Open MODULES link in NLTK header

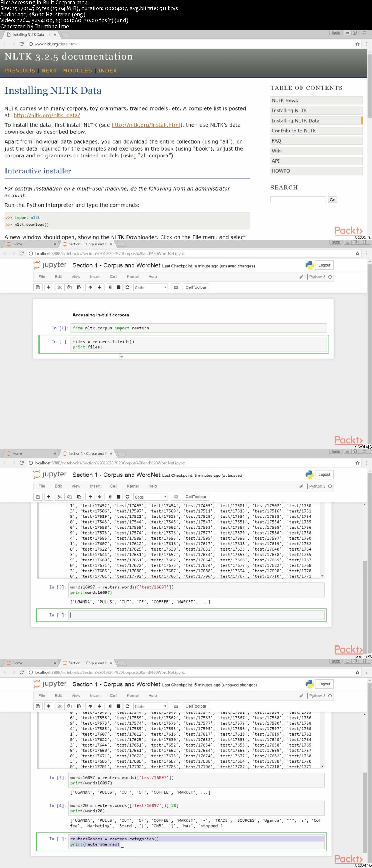pos(77,71)
